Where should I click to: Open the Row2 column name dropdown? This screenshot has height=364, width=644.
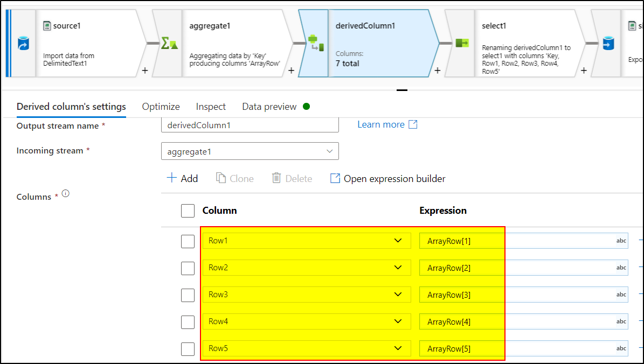point(398,268)
